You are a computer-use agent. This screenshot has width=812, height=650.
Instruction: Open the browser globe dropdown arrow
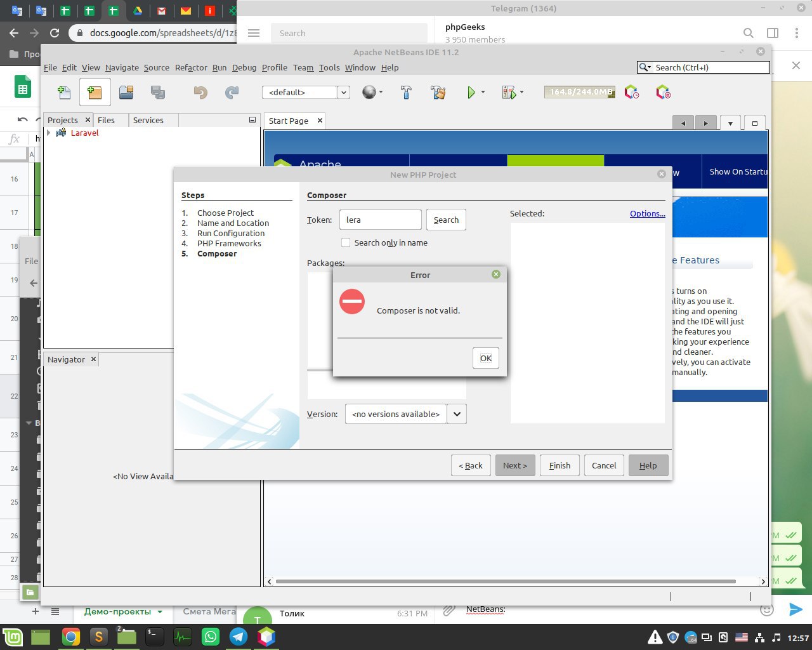[381, 93]
